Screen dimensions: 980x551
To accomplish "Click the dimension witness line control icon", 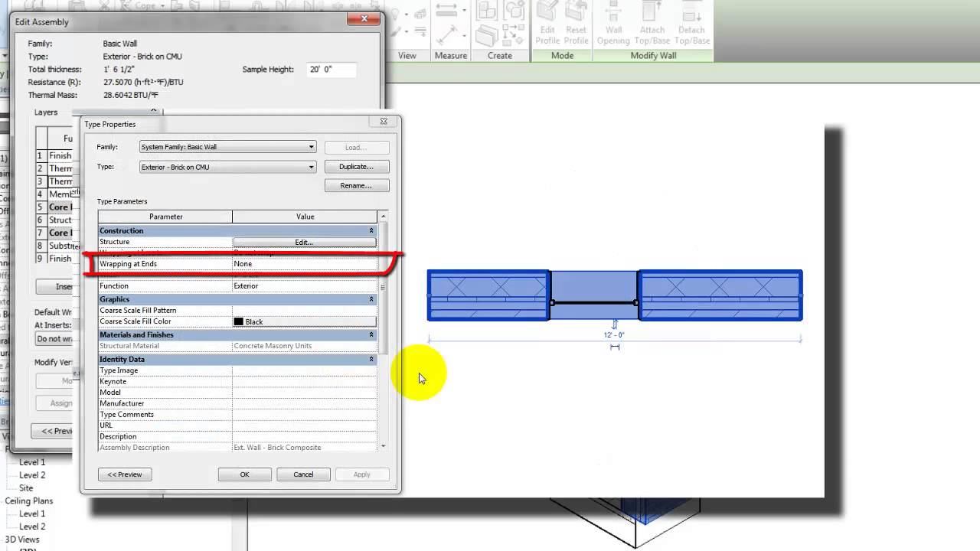I will point(615,347).
